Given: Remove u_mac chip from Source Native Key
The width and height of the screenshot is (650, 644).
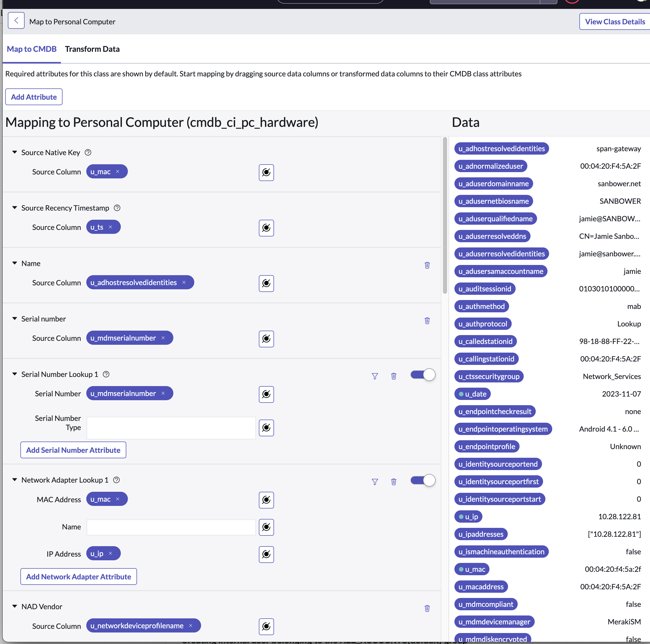Looking at the screenshot, I should point(118,171).
